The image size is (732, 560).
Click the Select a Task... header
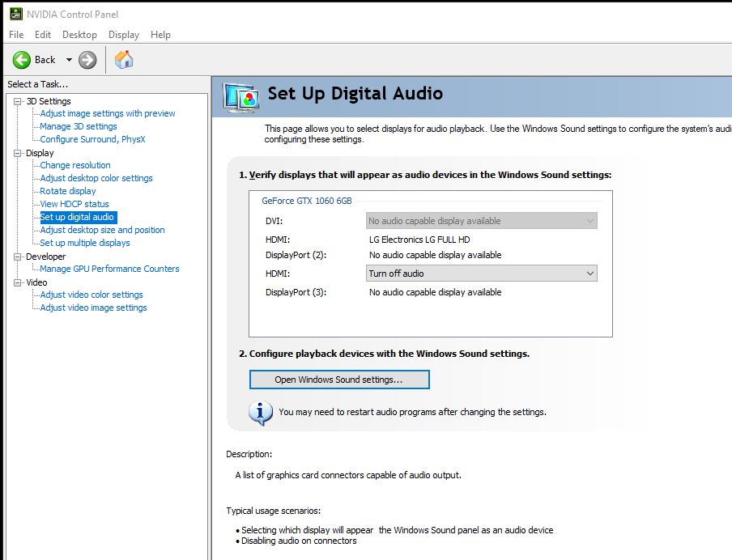pos(37,84)
